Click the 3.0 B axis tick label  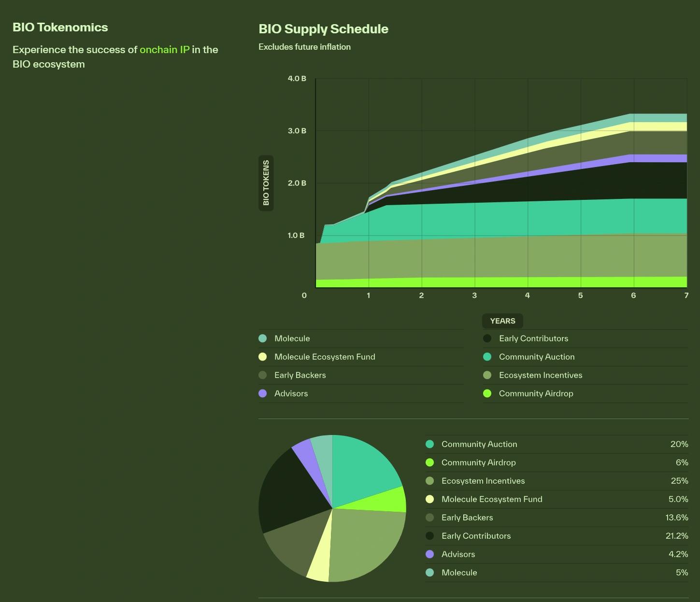pos(297,131)
